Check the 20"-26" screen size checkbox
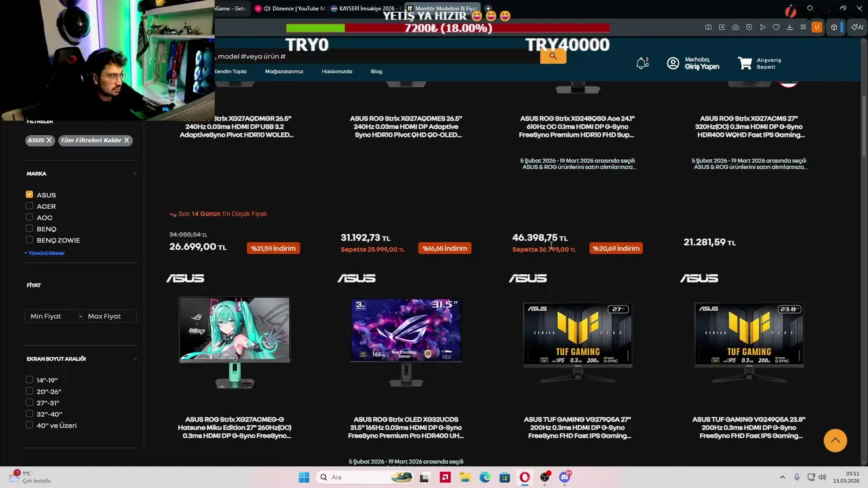Image resolution: width=868 pixels, height=488 pixels. point(29,391)
